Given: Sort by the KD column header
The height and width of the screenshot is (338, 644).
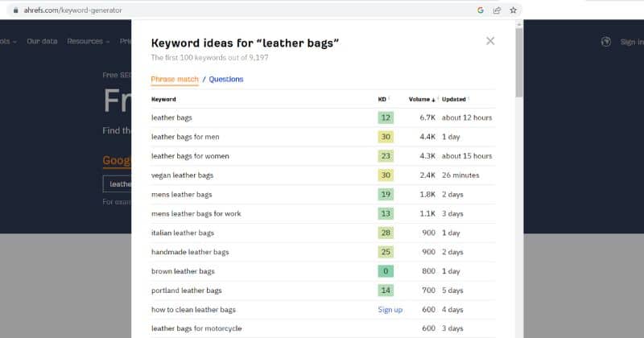Looking at the screenshot, I should pos(384,99).
